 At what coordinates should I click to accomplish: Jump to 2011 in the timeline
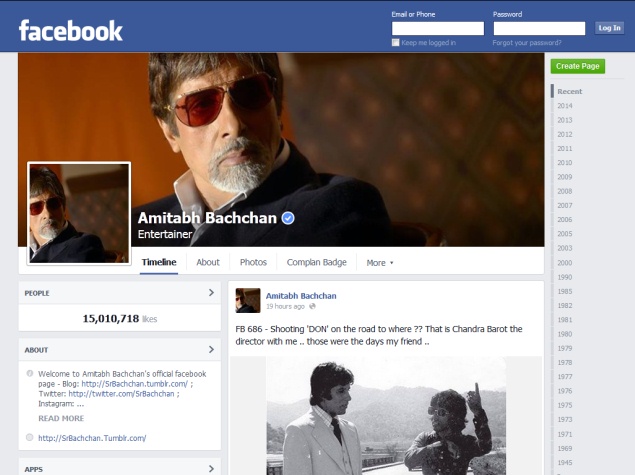(x=565, y=148)
